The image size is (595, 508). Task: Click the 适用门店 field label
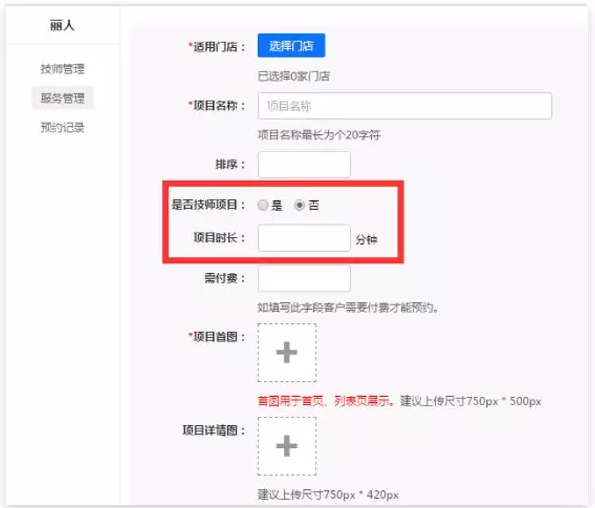pyautogui.click(x=216, y=46)
